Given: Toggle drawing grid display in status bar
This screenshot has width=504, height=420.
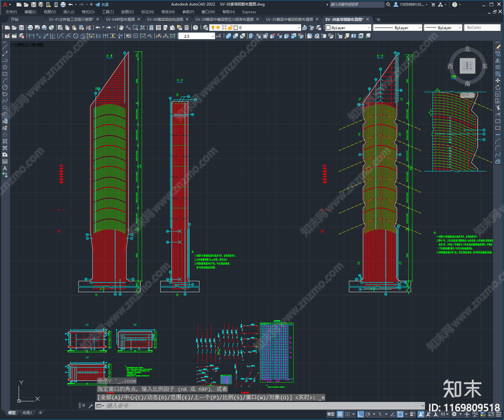Looking at the screenshot, I should (340, 414).
